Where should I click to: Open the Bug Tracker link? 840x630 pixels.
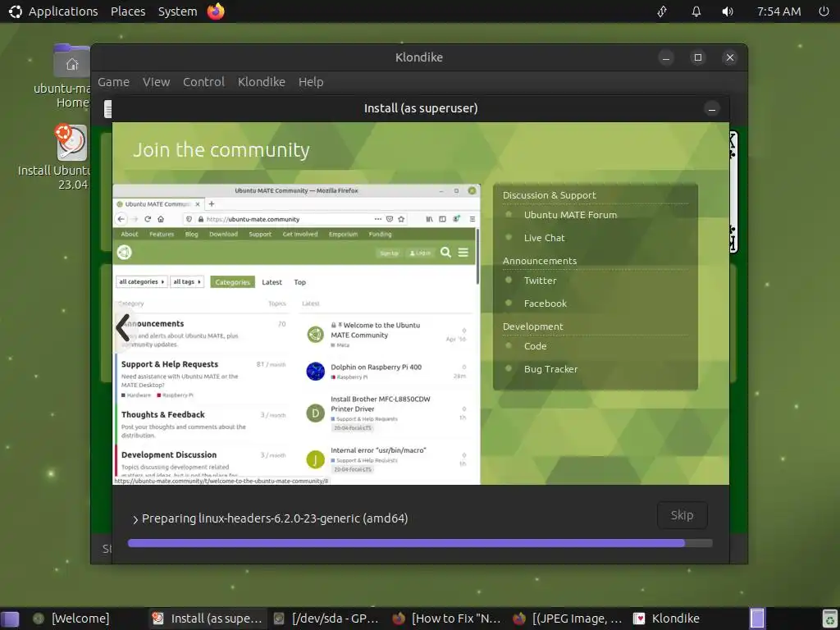point(550,369)
